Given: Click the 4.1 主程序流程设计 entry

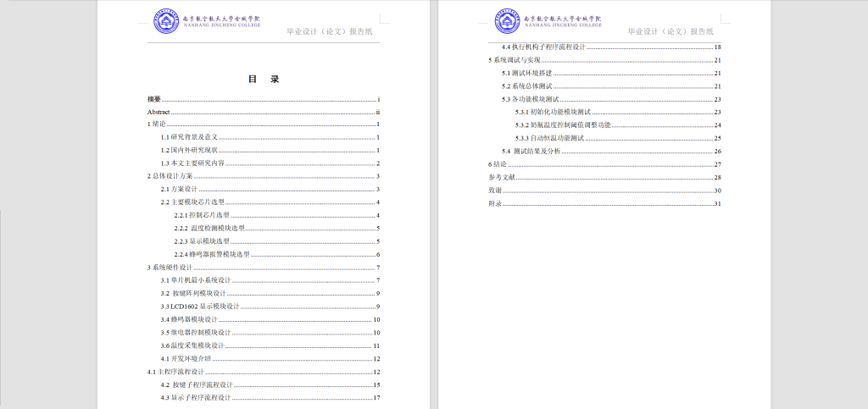Looking at the screenshot, I should click(264, 372).
